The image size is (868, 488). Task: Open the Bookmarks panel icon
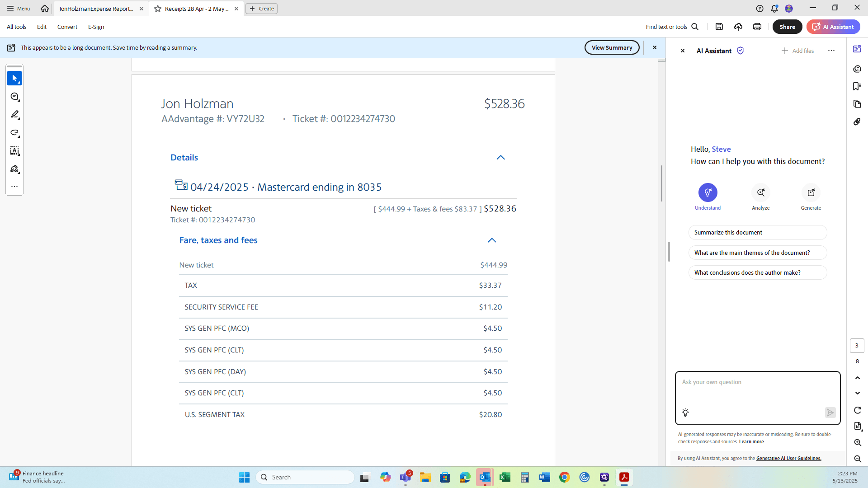coord(857,86)
